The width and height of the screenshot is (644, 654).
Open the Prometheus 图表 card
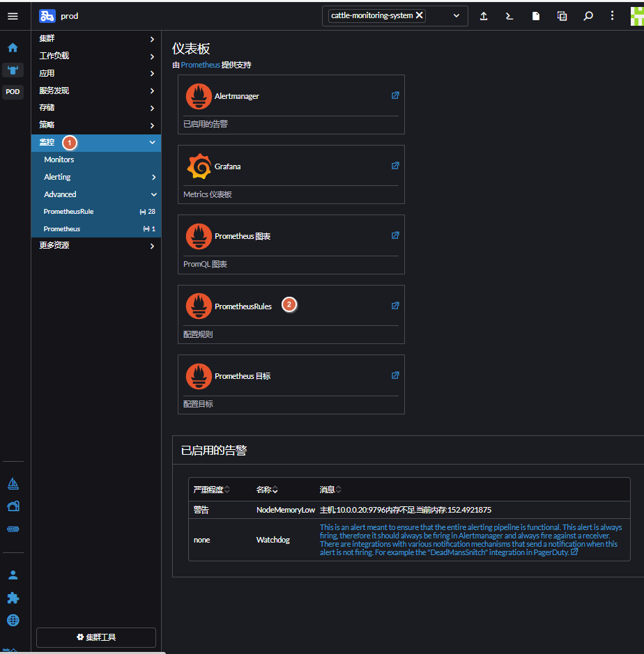291,244
